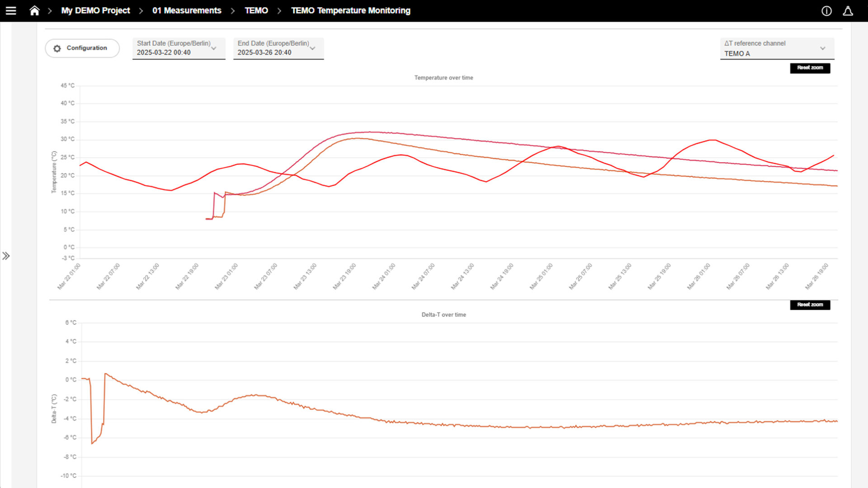The width and height of the screenshot is (868, 488).
Task: Open the info circle icon
Action: 826,11
